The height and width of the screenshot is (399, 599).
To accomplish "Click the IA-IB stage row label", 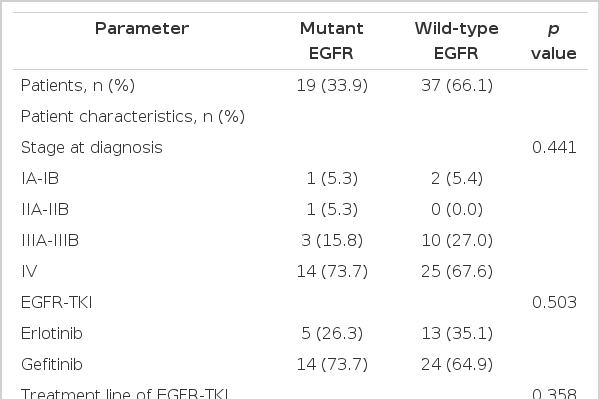I will point(40,178).
